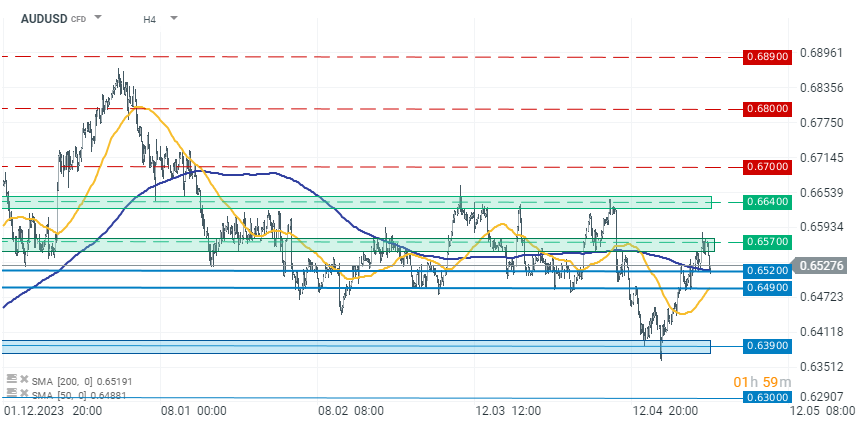The height and width of the screenshot is (427, 859).
Task: Select the 0.65700 green level label
Action: coord(768,242)
